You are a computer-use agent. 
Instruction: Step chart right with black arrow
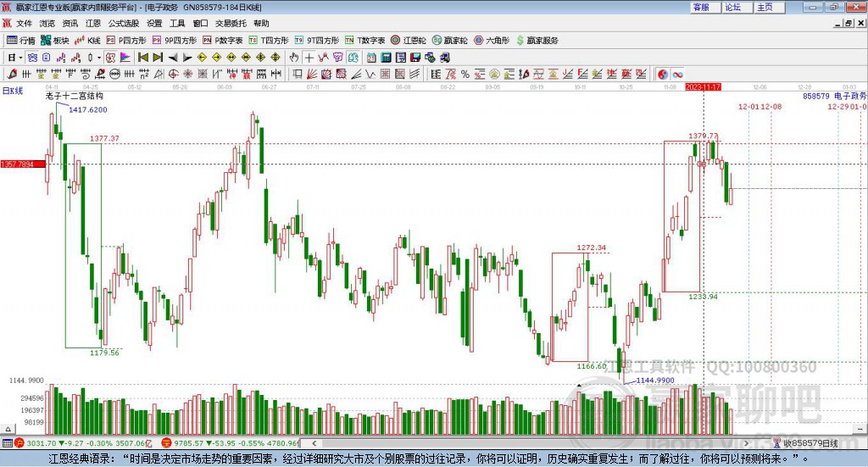pyautogui.click(x=187, y=57)
